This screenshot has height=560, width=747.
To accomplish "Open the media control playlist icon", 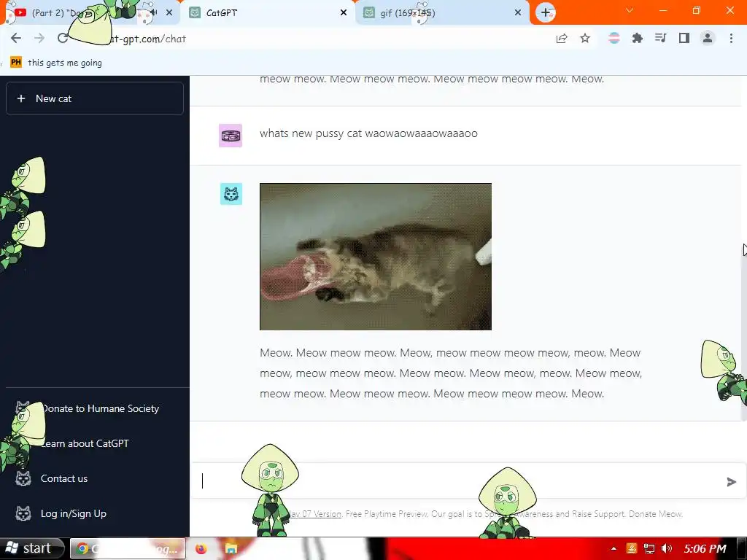I will coord(660,39).
